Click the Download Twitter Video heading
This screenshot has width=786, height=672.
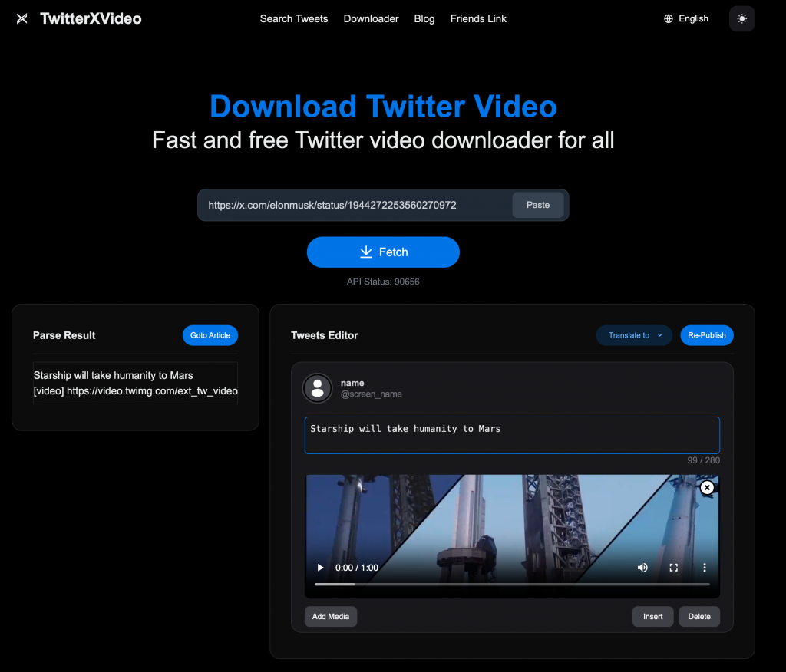[383, 106]
